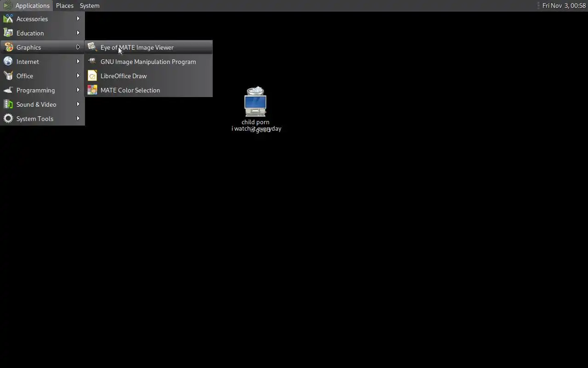Select the Education menu label

[x=30, y=33]
